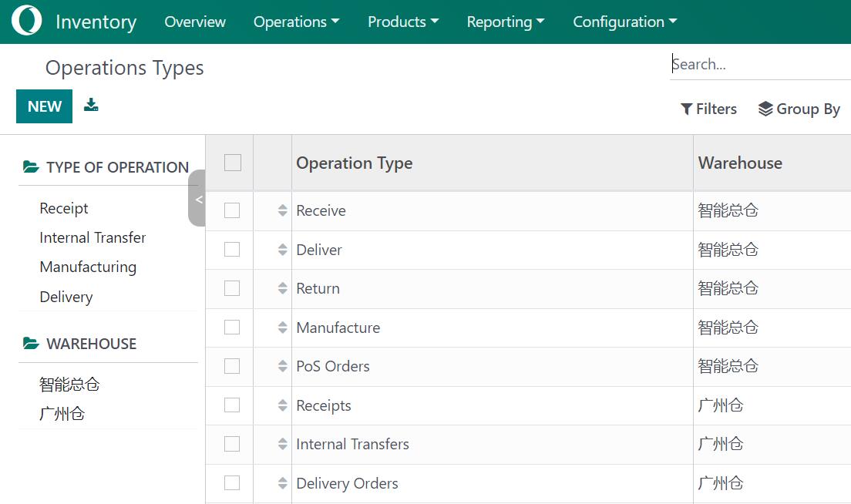Open the Return operation type record
851x504 pixels.
[318, 288]
